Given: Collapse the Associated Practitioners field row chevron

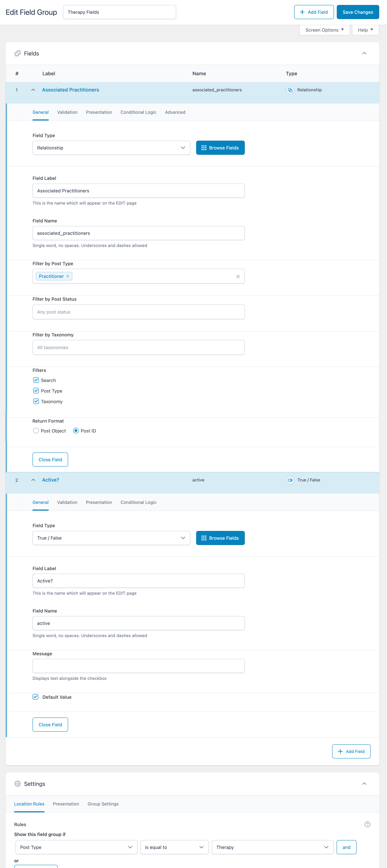Looking at the screenshot, I should (33, 90).
